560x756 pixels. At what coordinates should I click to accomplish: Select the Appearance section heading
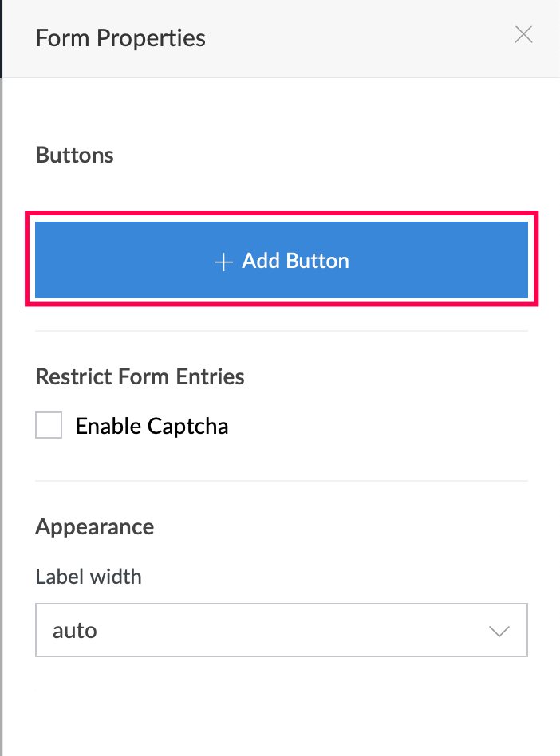(95, 526)
